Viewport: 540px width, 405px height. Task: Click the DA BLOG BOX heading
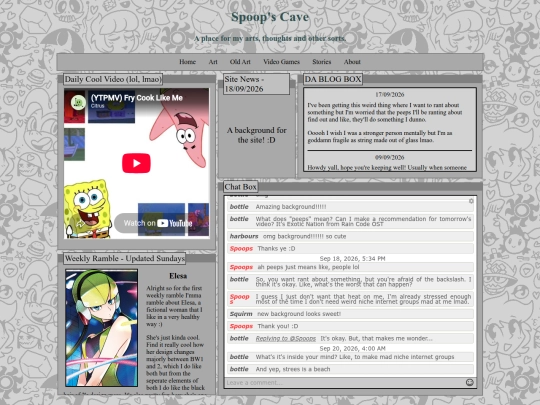pos(333,79)
